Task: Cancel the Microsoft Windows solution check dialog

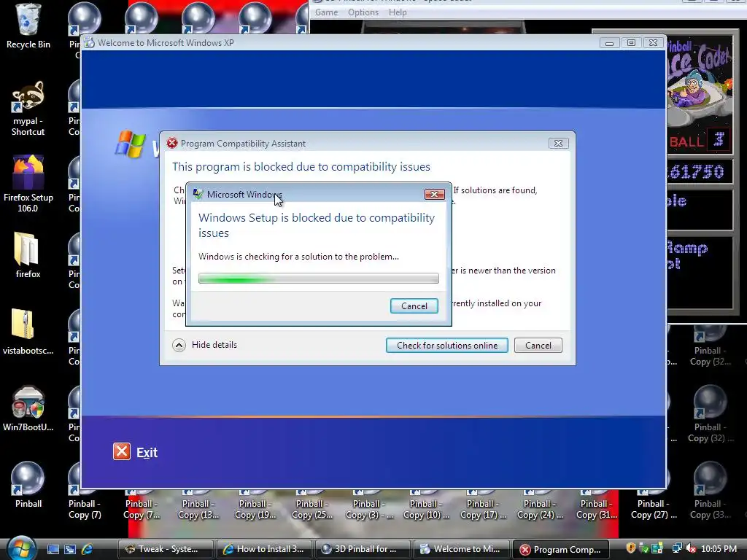Action: tap(414, 306)
